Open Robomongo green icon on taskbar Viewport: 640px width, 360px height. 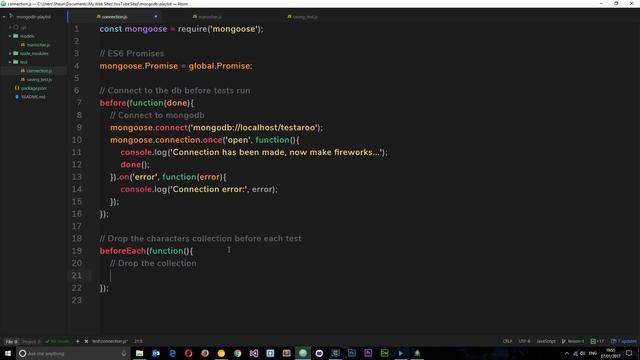coord(417,353)
